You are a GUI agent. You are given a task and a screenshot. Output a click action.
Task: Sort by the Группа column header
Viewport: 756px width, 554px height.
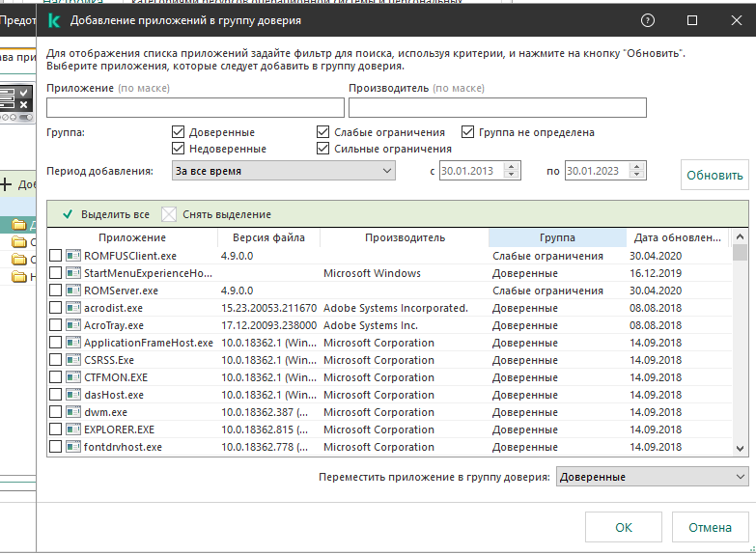[x=557, y=237]
